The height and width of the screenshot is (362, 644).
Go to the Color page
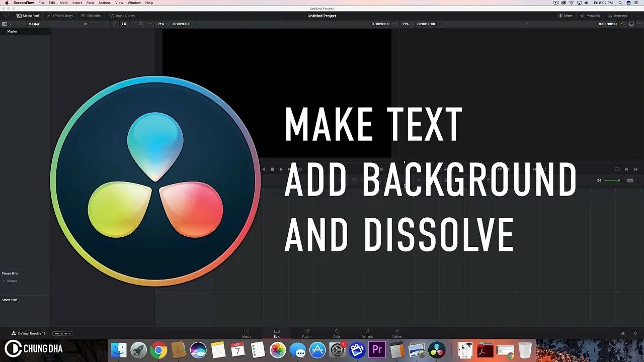(x=337, y=333)
